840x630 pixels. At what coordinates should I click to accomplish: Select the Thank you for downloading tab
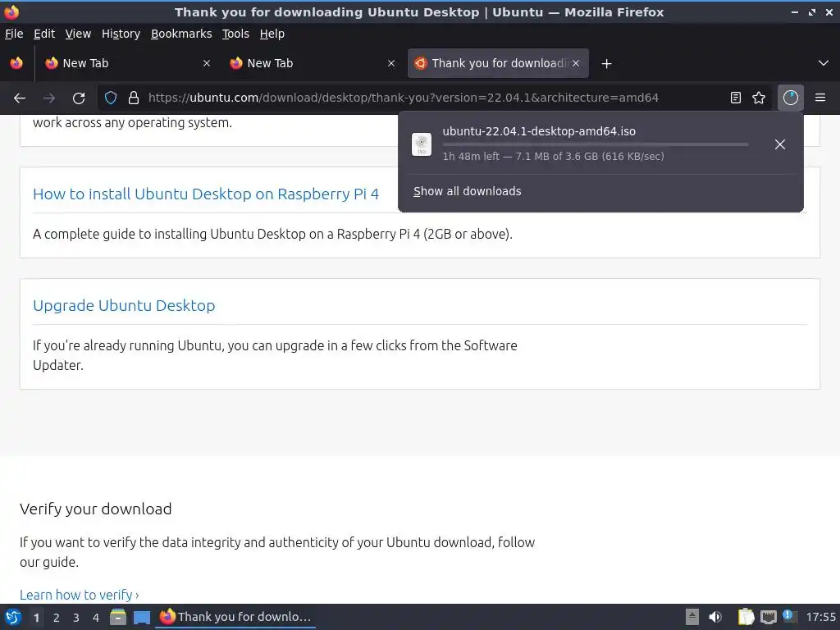498,63
